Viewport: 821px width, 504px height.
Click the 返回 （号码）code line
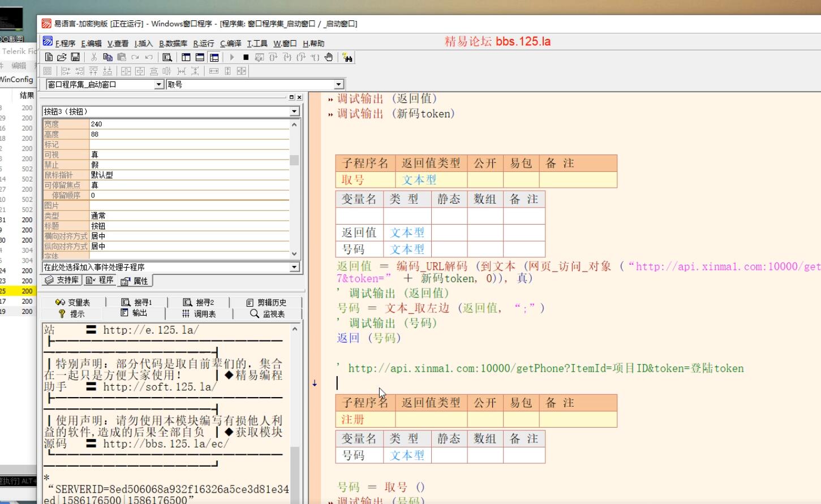[x=369, y=338]
